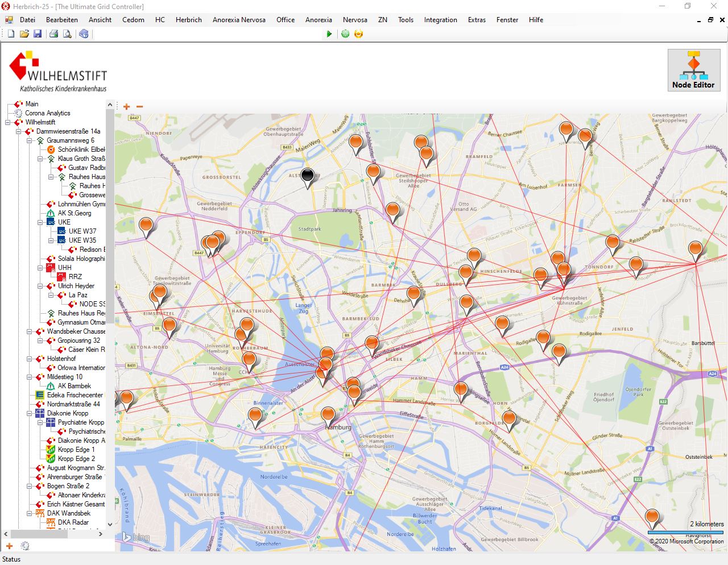Click the RRZ red castle icon
The width and height of the screenshot is (728, 565).
click(x=61, y=277)
